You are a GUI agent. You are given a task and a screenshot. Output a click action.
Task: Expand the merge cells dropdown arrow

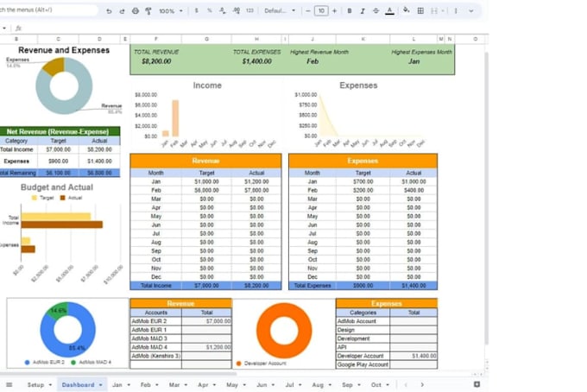pyautogui.click(x=443, y=11)
